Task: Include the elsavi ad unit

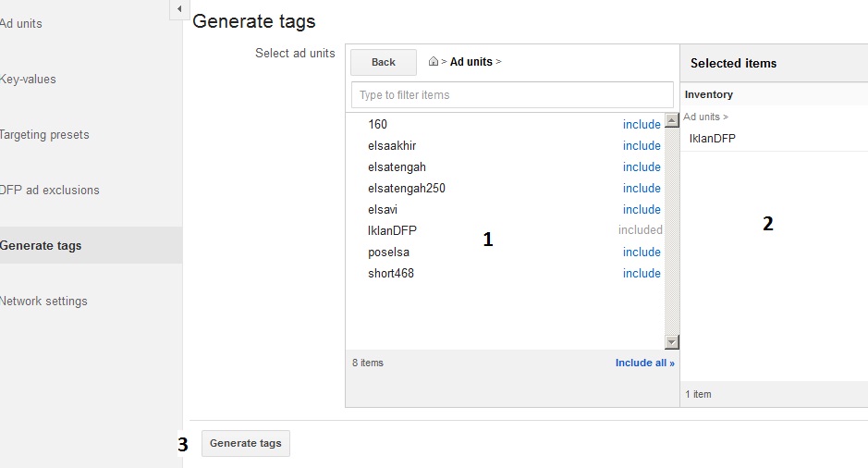Action: [x=641, y=210]
